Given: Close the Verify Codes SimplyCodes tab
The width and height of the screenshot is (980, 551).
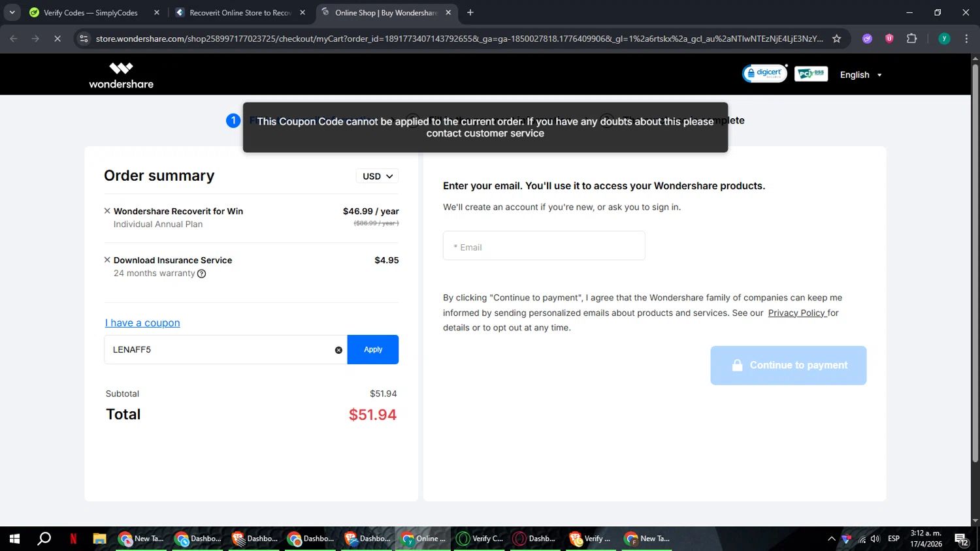Looking at the screenshot, I should coord(157,12).
